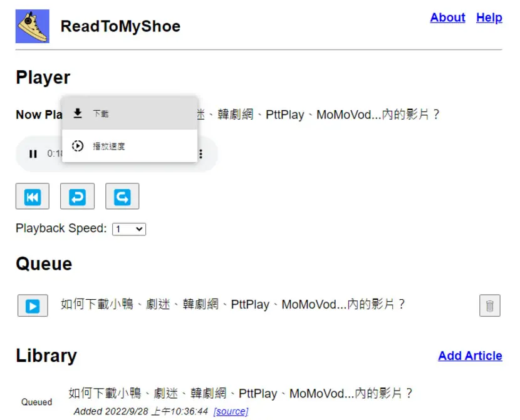The height and width of the screenshot is (420, 520).
Task: Open the article's source link
Action: pos(231,411)
